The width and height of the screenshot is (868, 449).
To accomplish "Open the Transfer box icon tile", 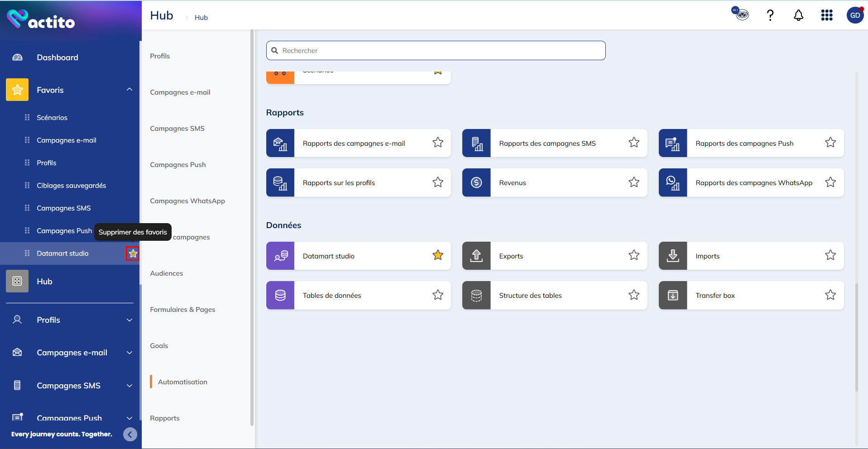I will coord(673,296).
